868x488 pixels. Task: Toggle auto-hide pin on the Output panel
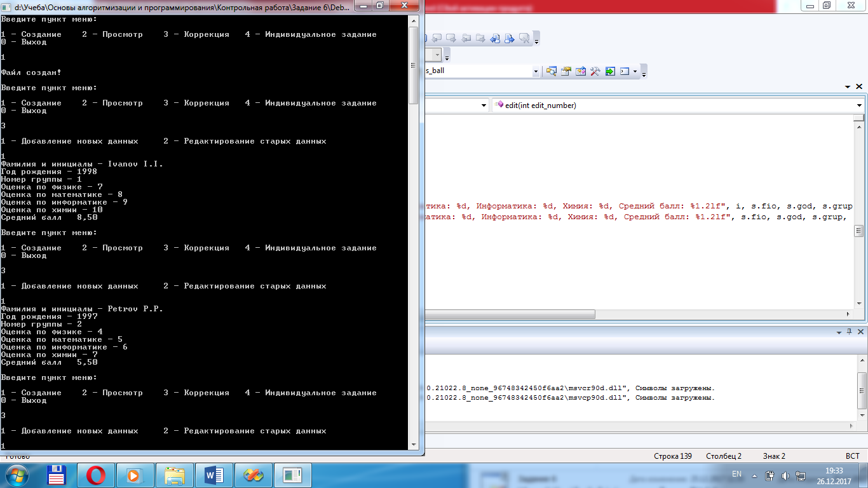point(850,332)
